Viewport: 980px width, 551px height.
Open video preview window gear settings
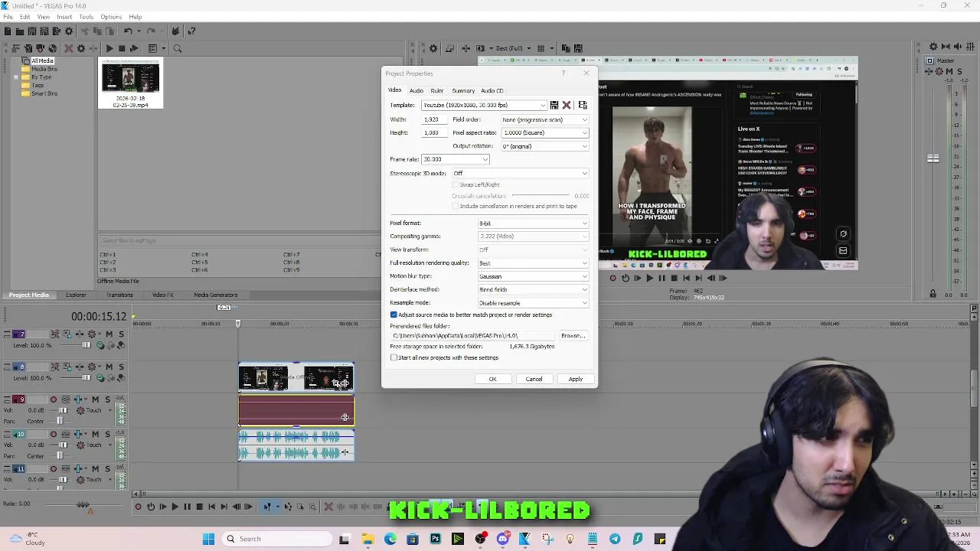click(x=433, y=48)
